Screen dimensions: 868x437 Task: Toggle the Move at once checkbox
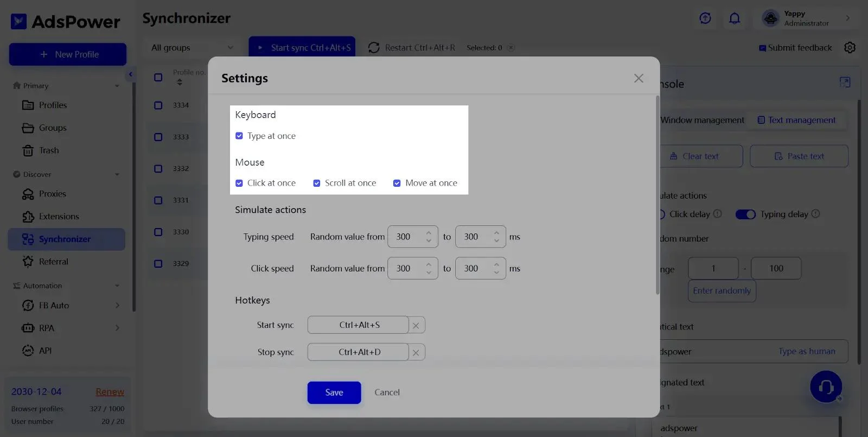click(x=397, y=183)
